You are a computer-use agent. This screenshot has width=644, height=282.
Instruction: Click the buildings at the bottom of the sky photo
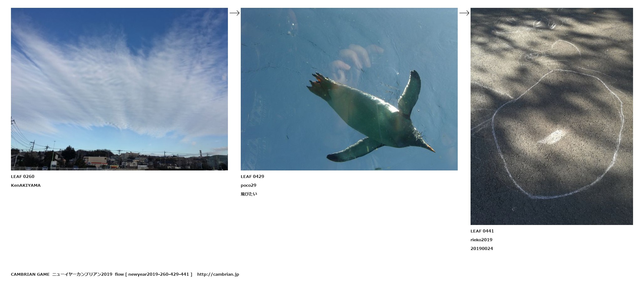coord(119,160)
